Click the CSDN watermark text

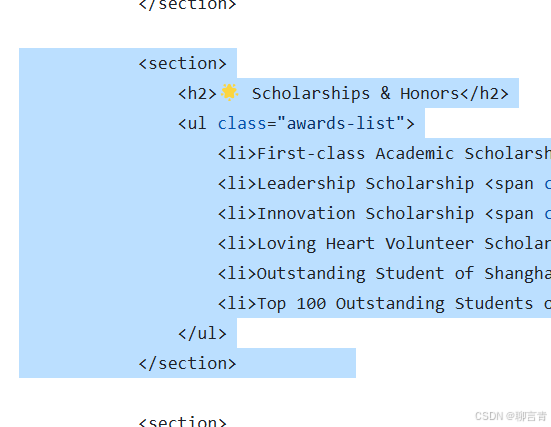pos(511,416)
